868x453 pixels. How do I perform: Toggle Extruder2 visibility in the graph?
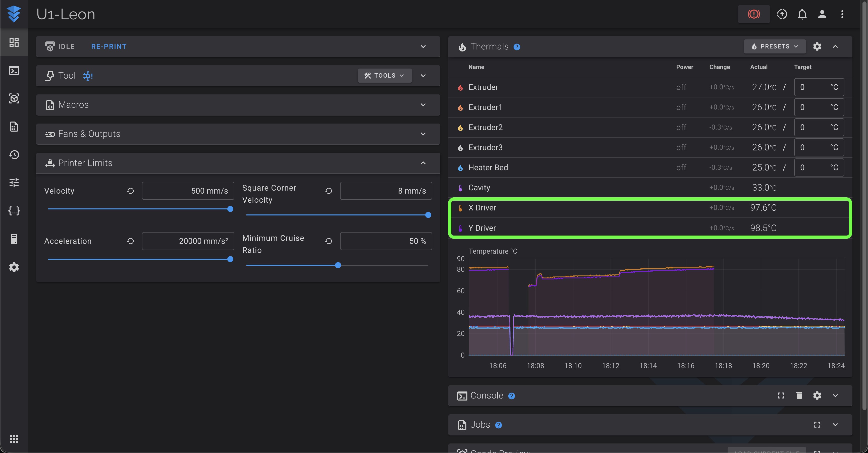[460, 128]
